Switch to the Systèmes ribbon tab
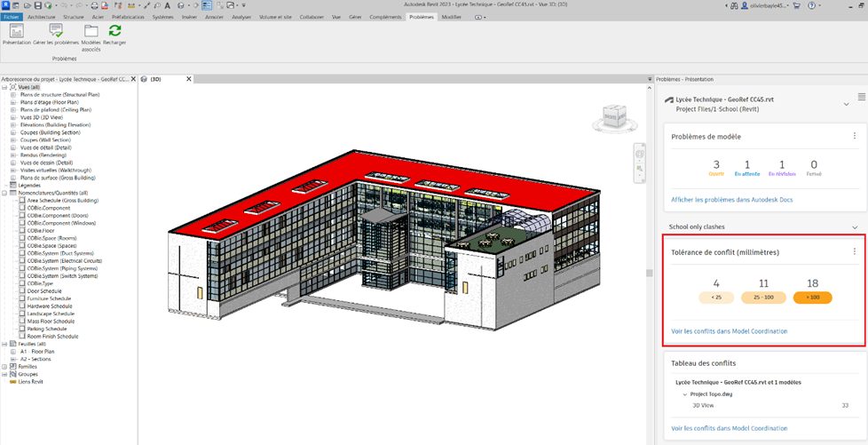Viewport: 868px width, 445px height. 162,17
